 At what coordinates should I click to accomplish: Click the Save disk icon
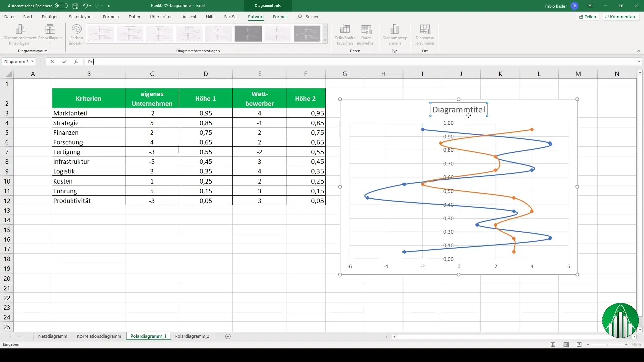click(75, 5)
